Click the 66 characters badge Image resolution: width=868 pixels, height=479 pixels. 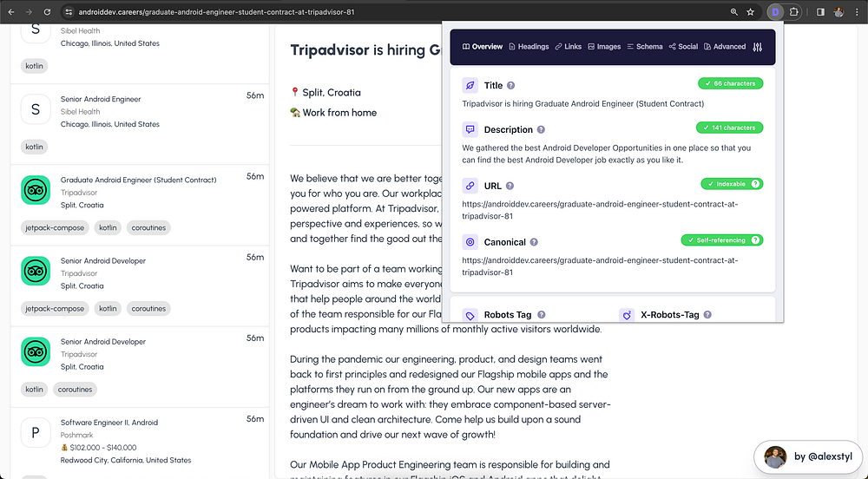730,83
